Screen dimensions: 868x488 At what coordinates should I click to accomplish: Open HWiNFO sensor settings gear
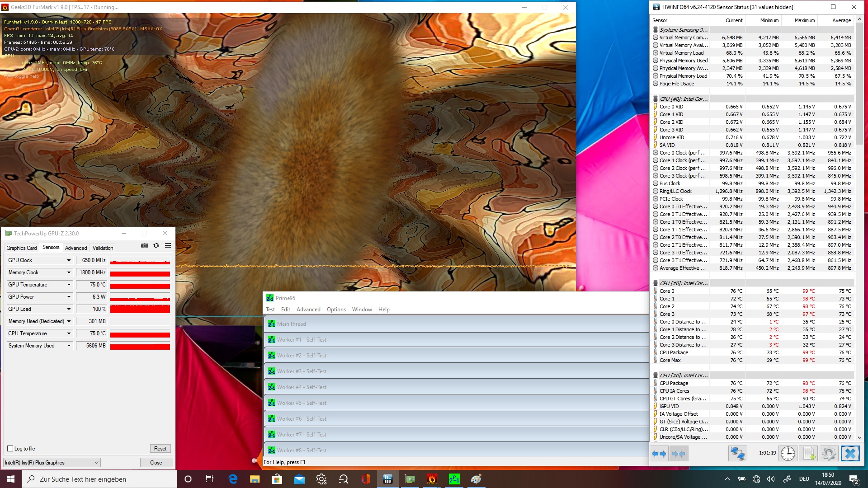[829, 453]
